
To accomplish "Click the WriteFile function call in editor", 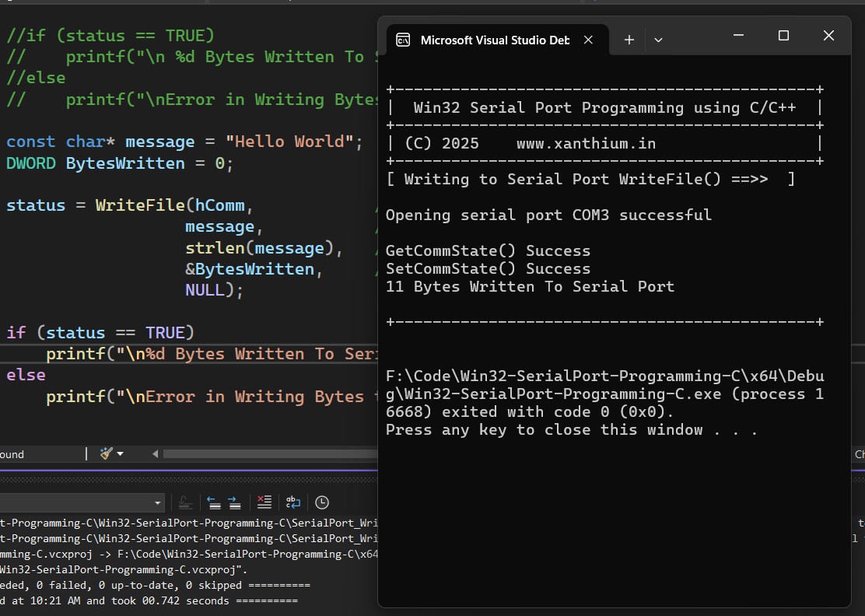I will tap(140, 205).
